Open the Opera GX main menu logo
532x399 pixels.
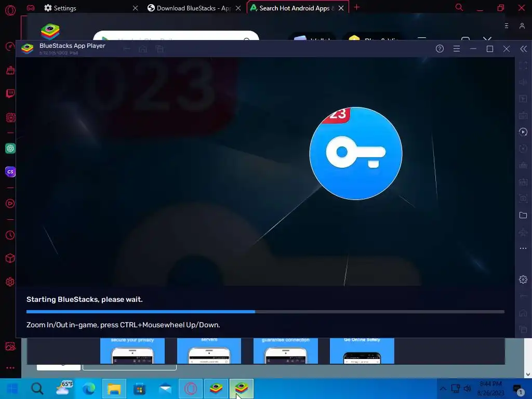pyautogui.click(x=10, y=10)
